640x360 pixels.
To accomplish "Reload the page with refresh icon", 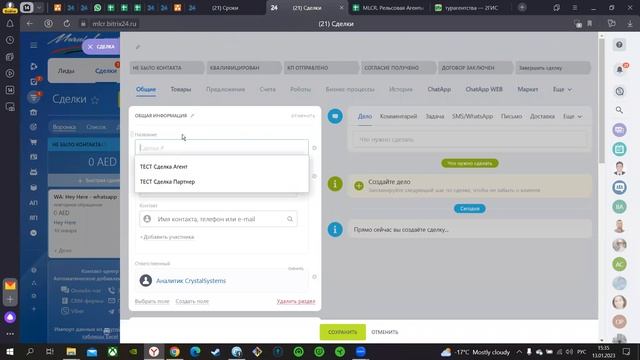I will pyautogui.click(x=67, y=24).
